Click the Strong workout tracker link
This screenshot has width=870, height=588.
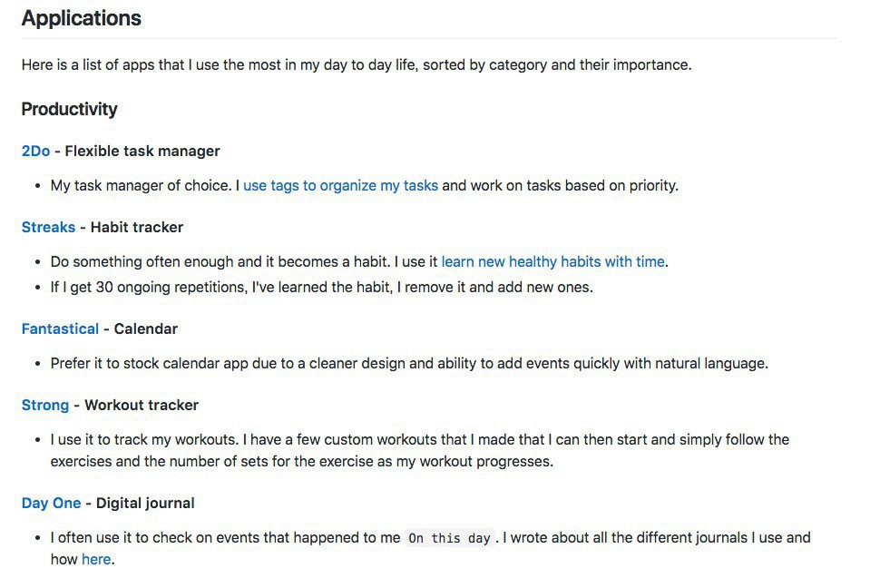(x=44, y=406)
